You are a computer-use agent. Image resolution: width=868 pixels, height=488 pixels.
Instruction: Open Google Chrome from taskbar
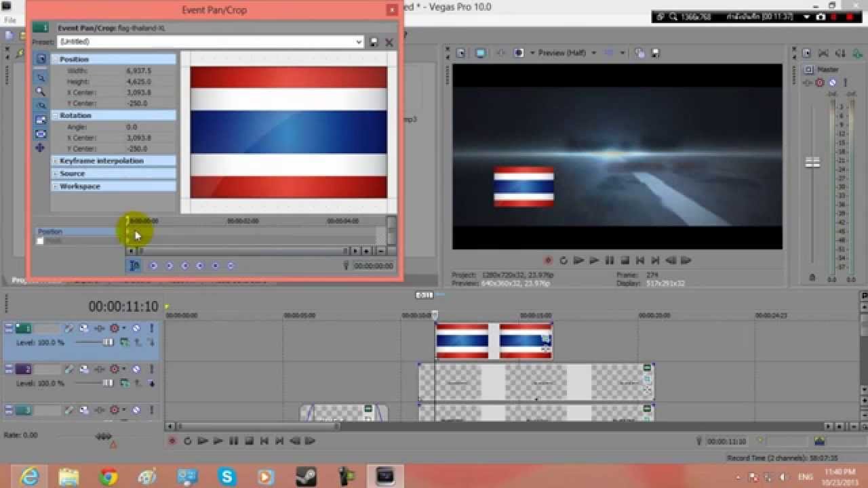108,477
